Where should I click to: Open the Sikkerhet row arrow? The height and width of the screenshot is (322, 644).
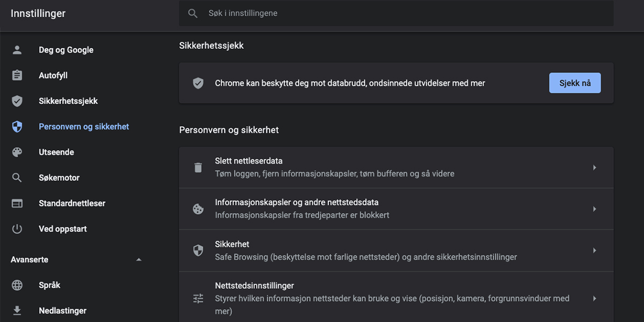coord(594,251)
